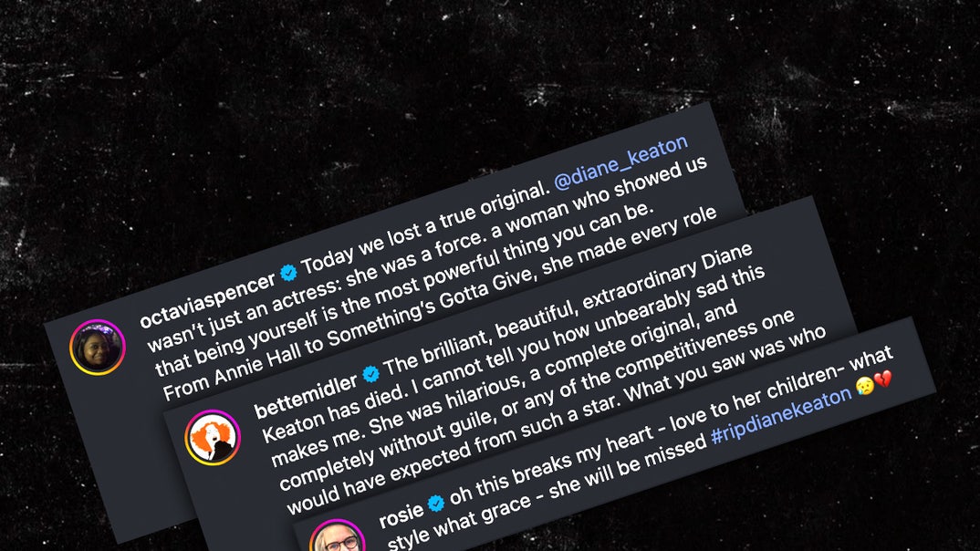This screenshot has height=551, width=980.
Task: Click verified badge beside bettemidler
Action: 370,372
